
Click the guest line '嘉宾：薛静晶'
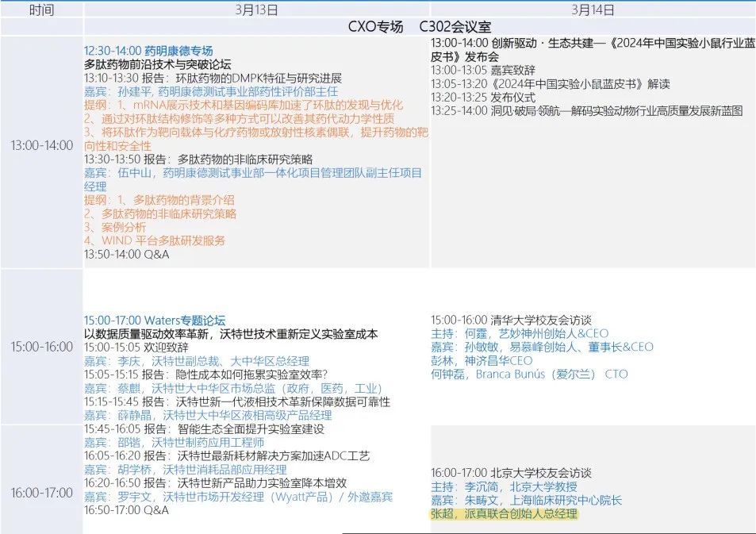click(x=208, y=415)
